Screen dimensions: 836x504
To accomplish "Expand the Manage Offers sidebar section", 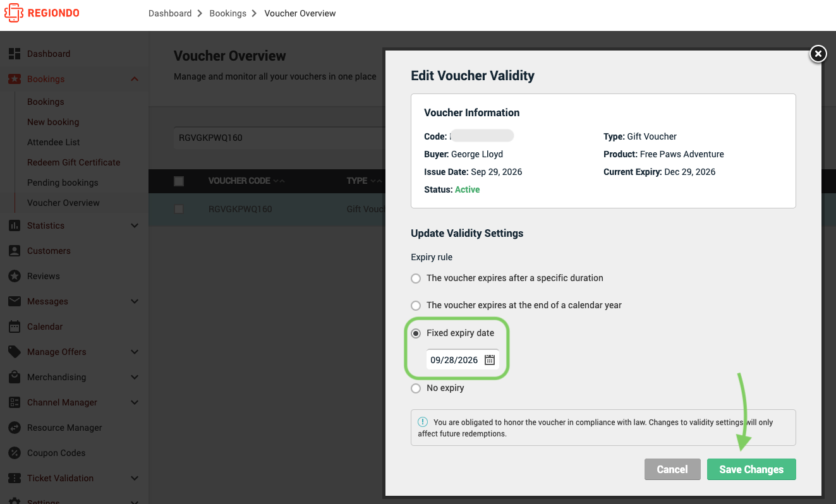I will (x=135, y=352).
